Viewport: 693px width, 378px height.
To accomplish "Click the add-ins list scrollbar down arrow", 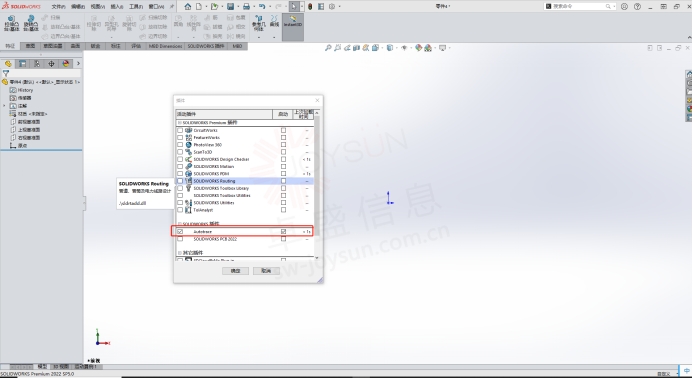I will pyautogui.click(x=316, y=257).
